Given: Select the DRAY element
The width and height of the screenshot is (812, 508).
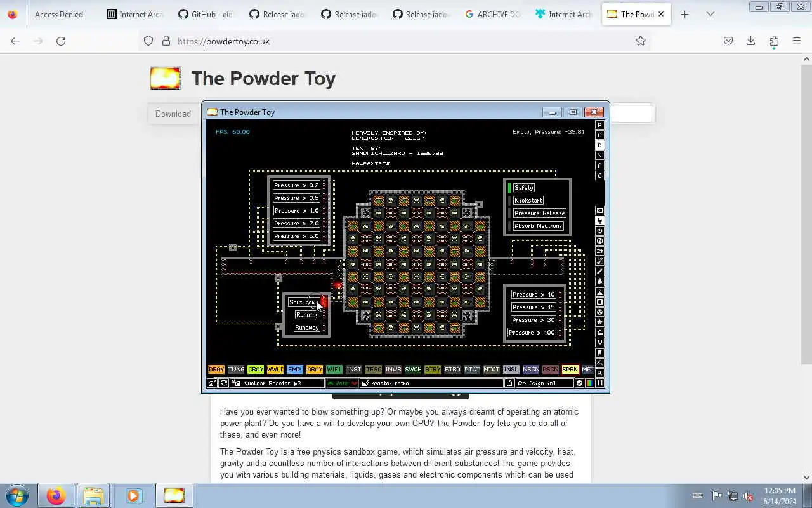Looking at the screenshot, I should click(216, 370).
